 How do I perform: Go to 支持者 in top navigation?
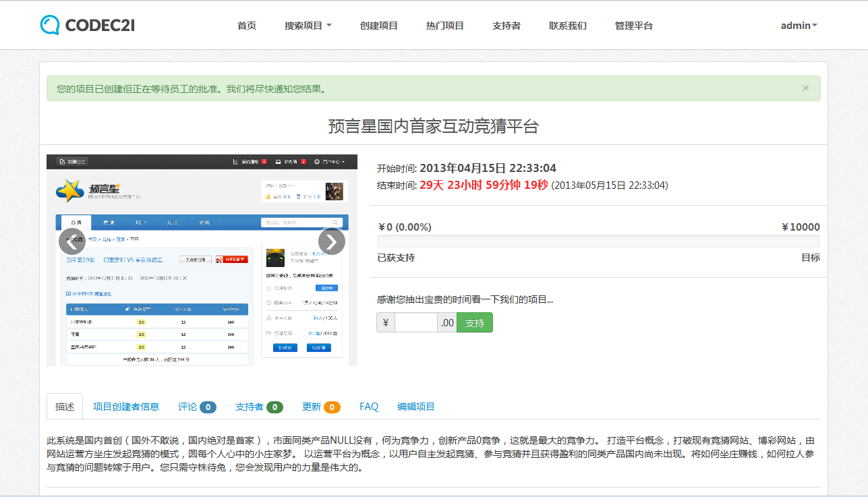pos(507,26)
